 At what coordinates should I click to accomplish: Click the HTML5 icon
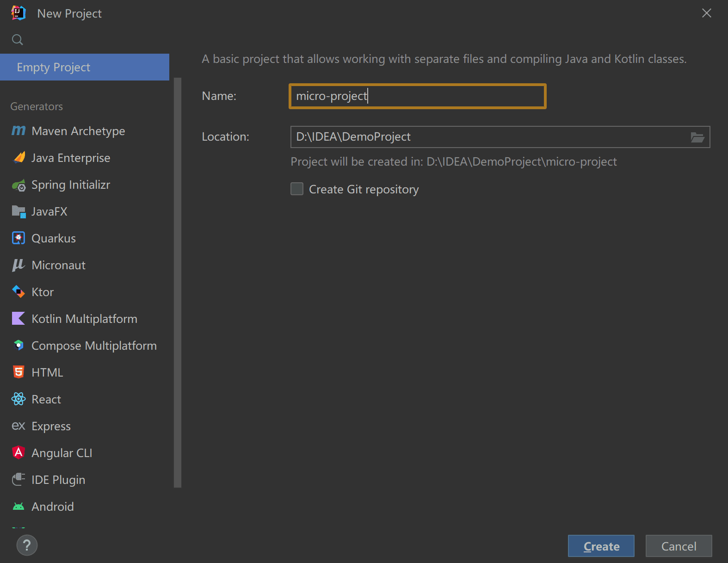(x=19, y=372)
